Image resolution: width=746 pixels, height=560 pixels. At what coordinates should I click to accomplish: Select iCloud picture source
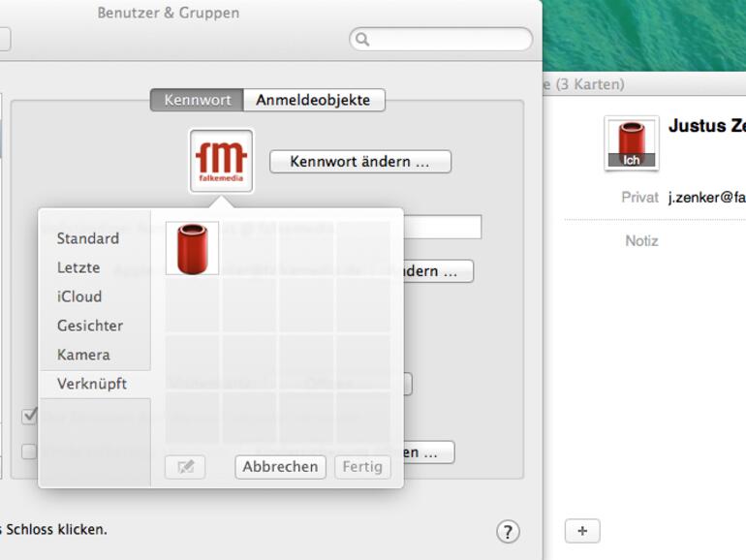tap(79, 296)
